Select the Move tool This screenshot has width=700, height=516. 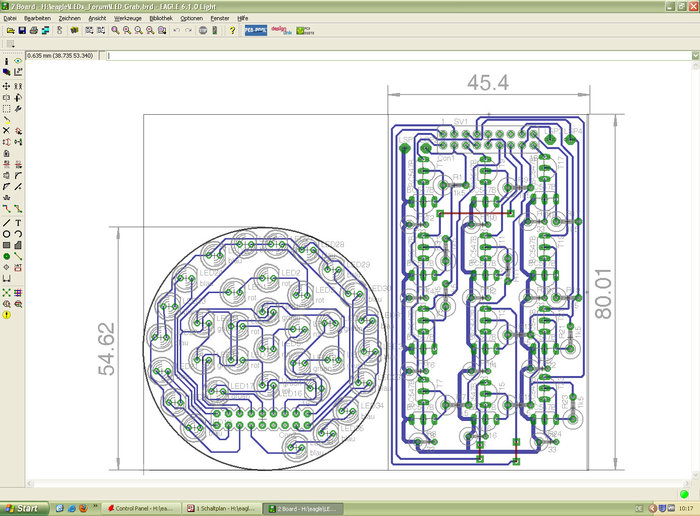pyautogui.click(x=7, y=86)
